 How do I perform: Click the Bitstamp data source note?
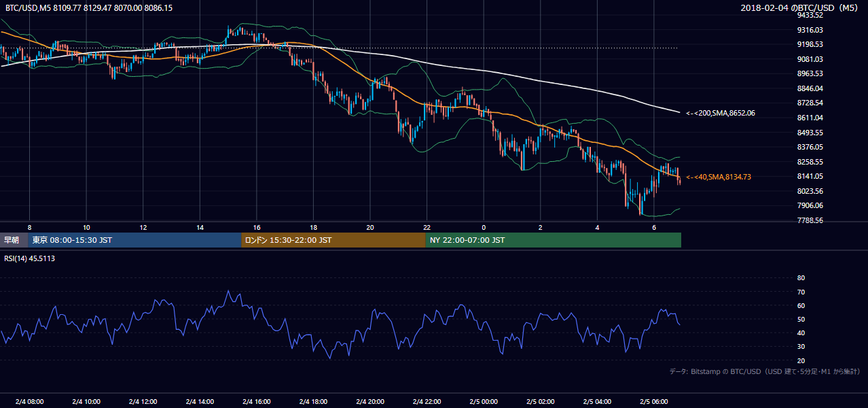pyautogui.click(x=765, y=371)
